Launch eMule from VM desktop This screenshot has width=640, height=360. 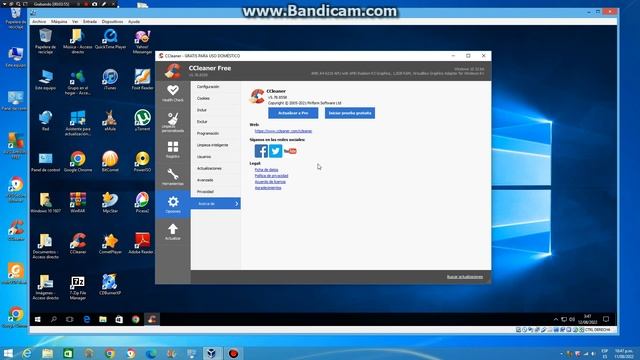(110, 120)
